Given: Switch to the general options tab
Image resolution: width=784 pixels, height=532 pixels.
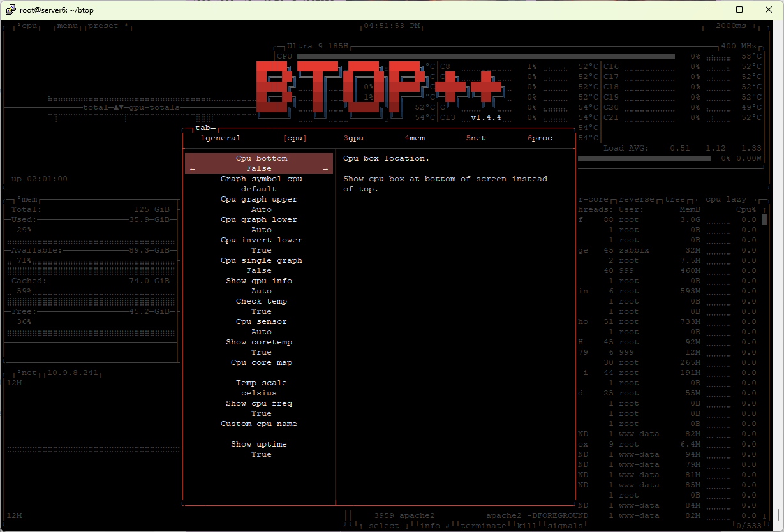Looking at the screenshot, I should coord(221,138).
